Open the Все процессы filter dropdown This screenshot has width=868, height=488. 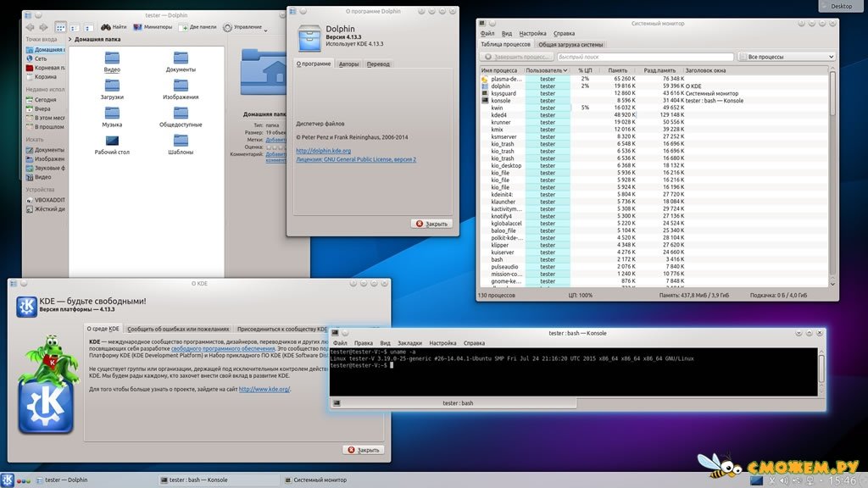786,57
